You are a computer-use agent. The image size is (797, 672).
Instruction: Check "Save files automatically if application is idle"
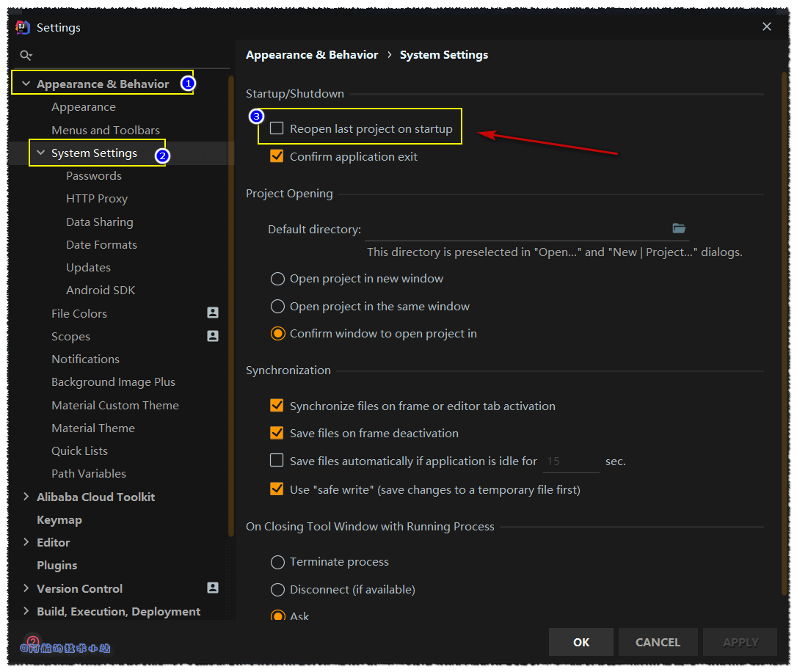click(277, 460)
